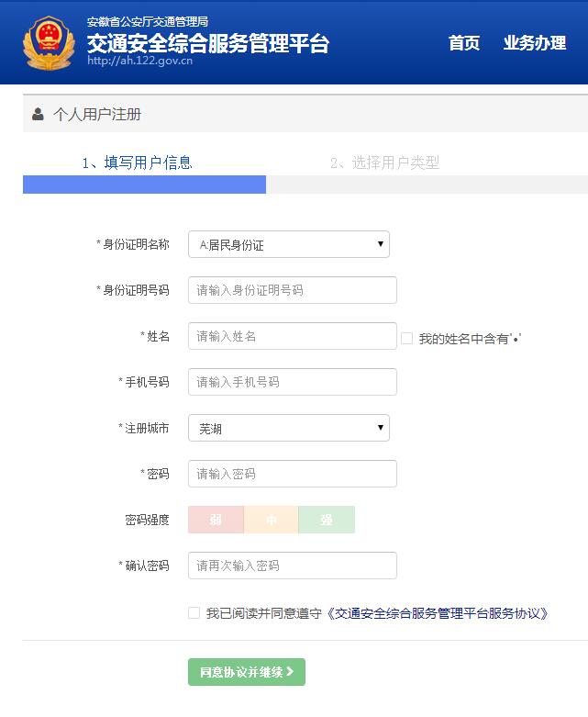Viewport: 588px width, 717px height.
Task: Select step tab 2、选择用户类型
Action: [x=384, y=162]
